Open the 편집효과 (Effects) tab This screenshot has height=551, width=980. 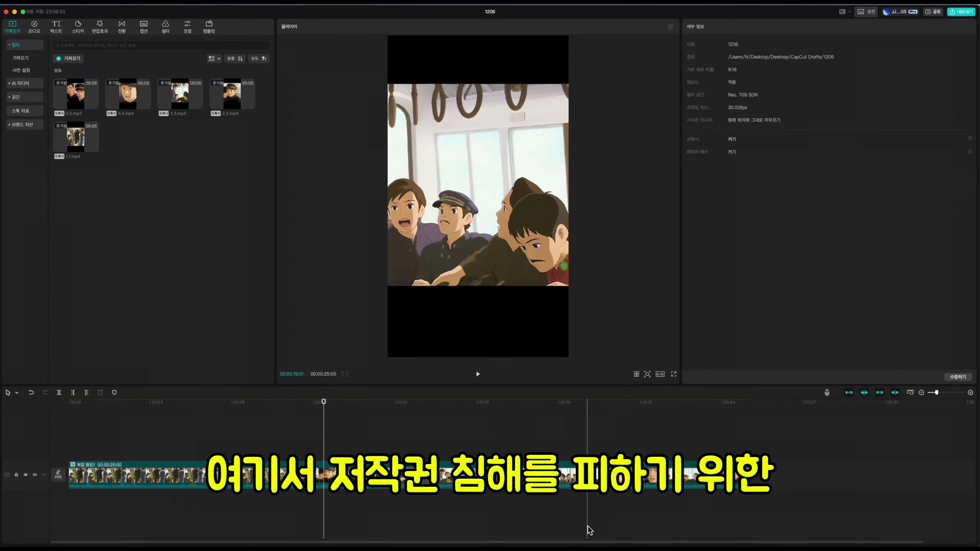tap(100, 27)
